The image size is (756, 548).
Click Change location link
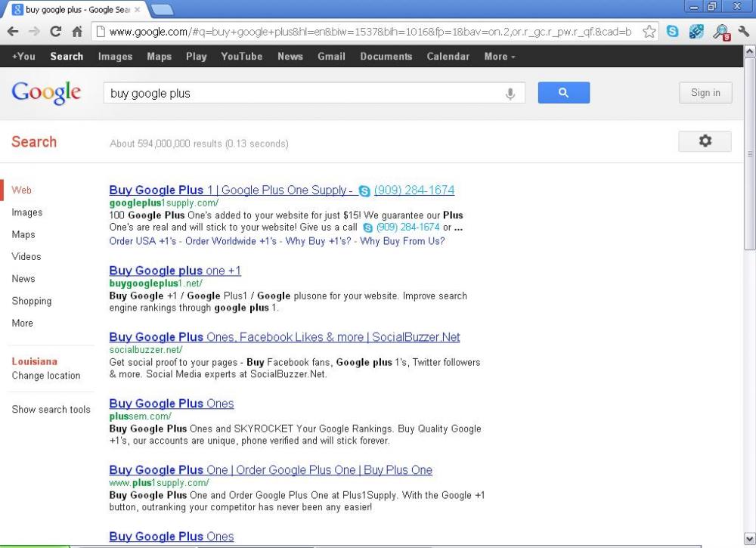[x=46, y=376]
